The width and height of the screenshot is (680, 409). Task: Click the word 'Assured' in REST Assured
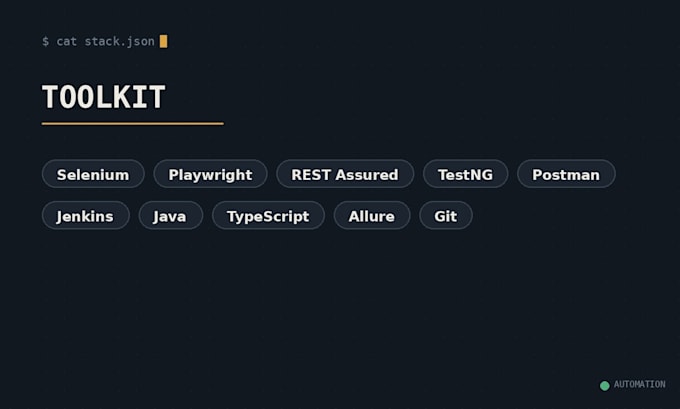pyautogui.click(x=366, y=174)
